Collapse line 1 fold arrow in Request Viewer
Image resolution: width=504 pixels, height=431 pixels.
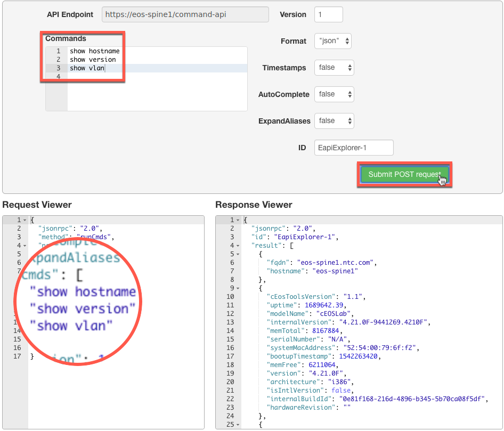(25, 220)
